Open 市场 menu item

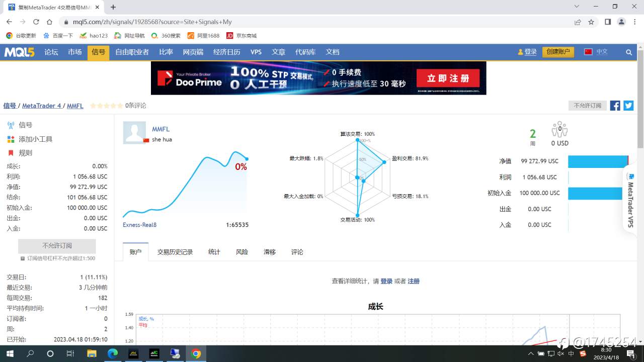coord(75,52)
